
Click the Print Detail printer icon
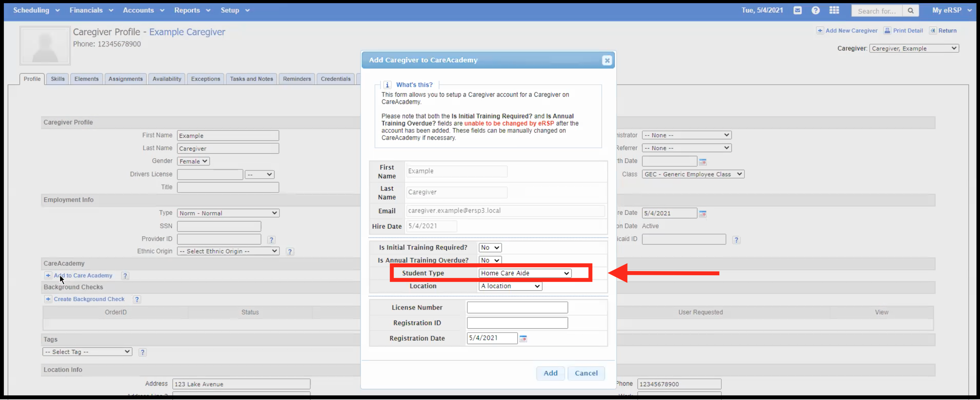click(x=887, y=31)
